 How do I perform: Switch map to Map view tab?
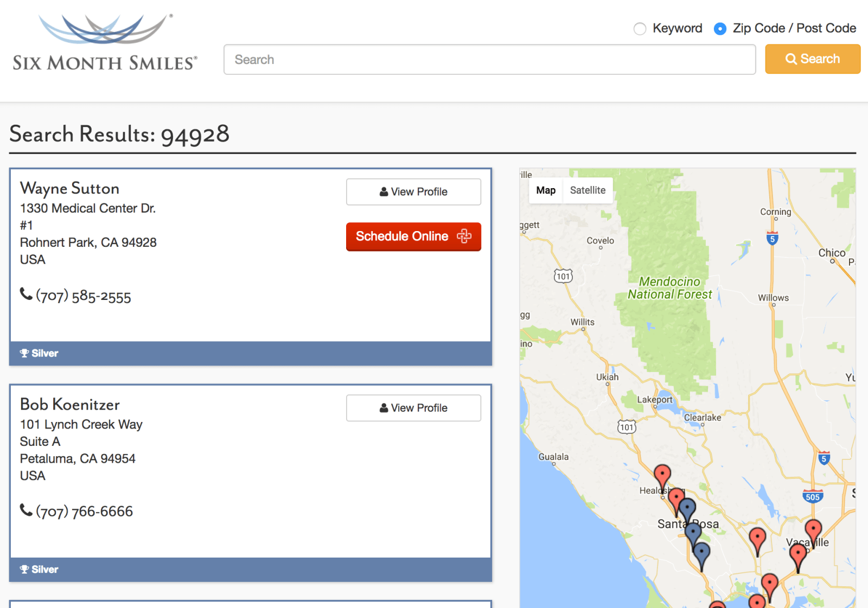pos(546,190)
